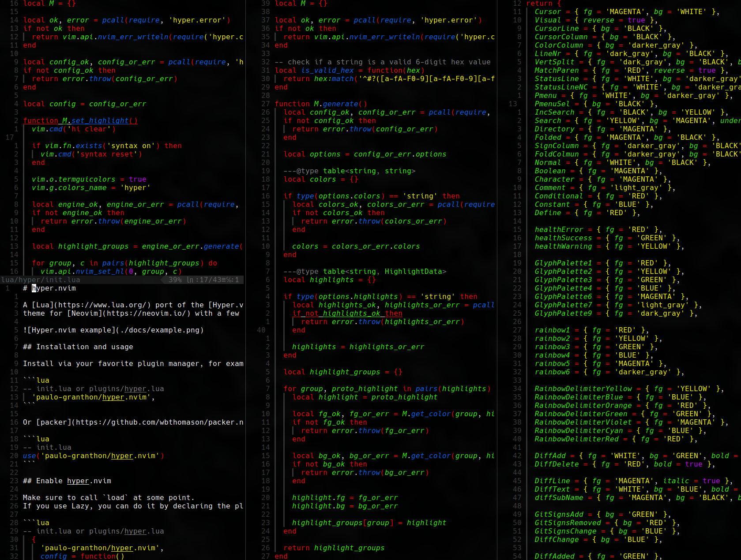Click the 'diffSubName' entry

(638, 497)
